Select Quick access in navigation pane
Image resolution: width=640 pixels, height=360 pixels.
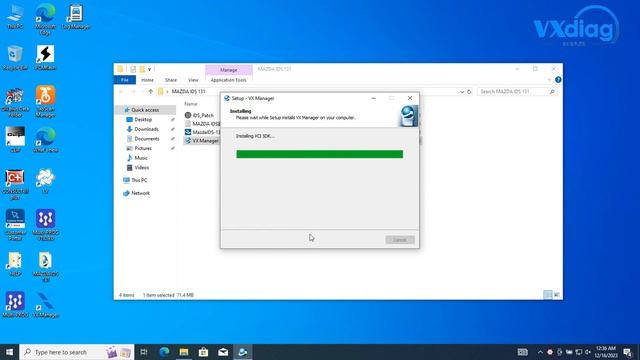[145, 110]
